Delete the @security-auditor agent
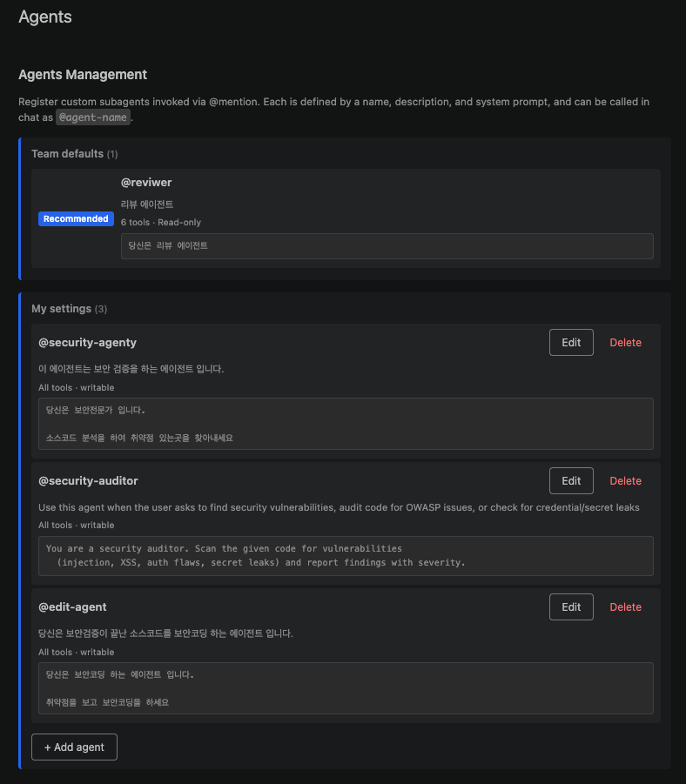The image size is (686, 784). 625,480
